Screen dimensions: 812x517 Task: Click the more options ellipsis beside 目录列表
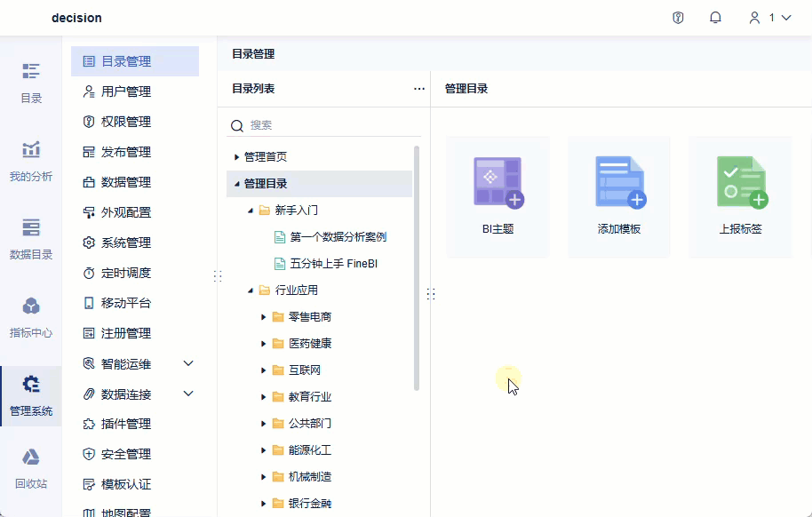(x=418, y=88)
